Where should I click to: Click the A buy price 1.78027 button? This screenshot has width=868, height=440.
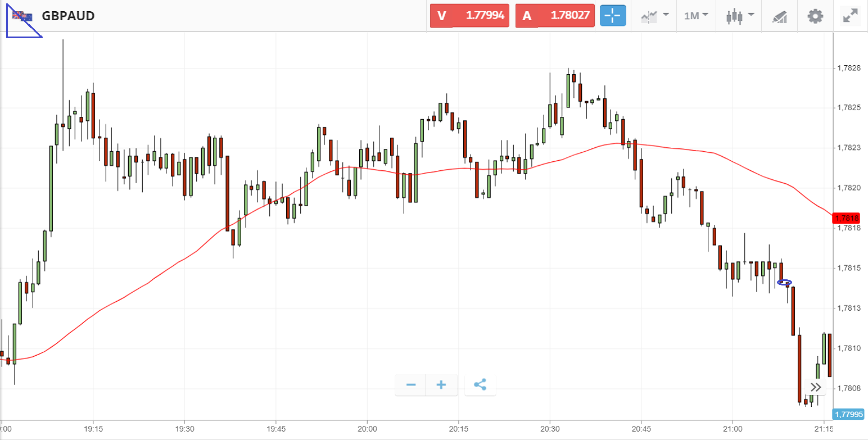pos(555,16)
